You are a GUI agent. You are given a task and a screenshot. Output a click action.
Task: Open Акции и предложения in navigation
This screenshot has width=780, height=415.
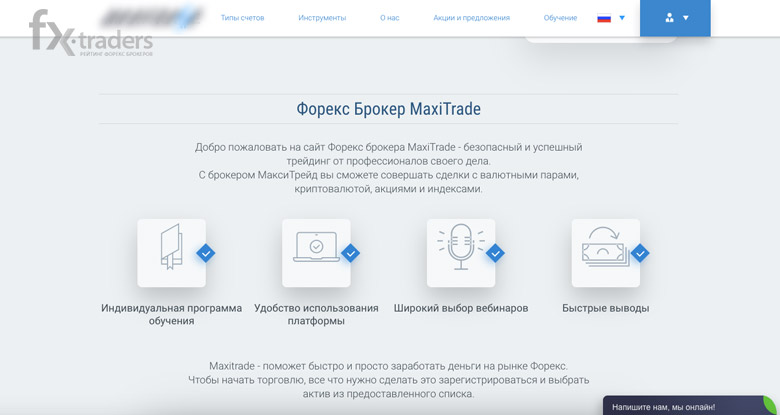(471, 18)
